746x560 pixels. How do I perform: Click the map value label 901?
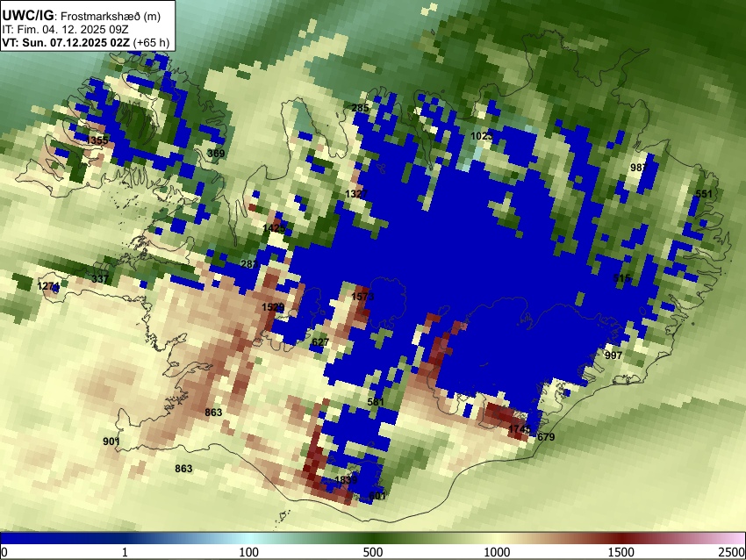click(111, 442)
